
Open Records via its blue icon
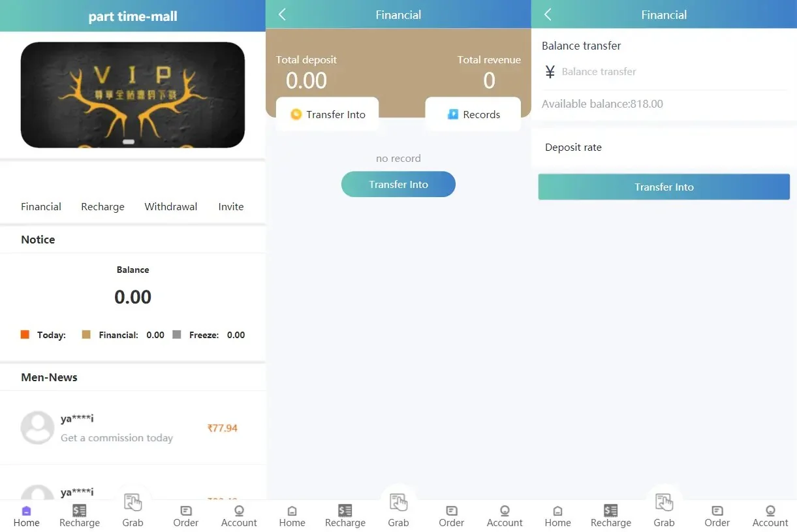pyautogui.click(x=452, y=114)
